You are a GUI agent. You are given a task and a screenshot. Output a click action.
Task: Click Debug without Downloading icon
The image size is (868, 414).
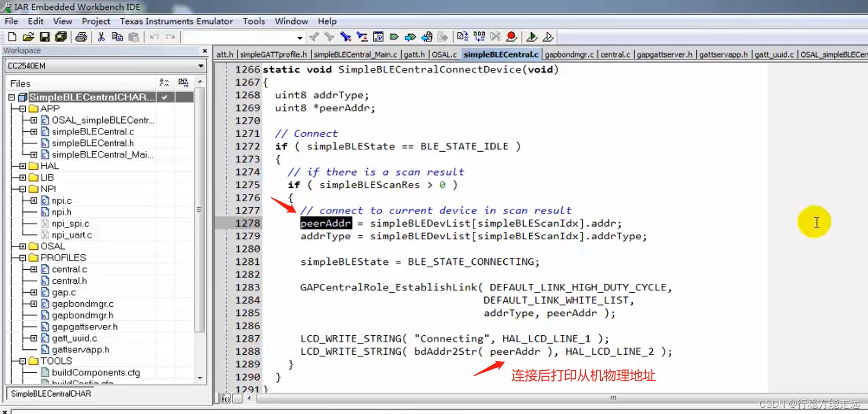pyautogui.click(x=548, y=37)
